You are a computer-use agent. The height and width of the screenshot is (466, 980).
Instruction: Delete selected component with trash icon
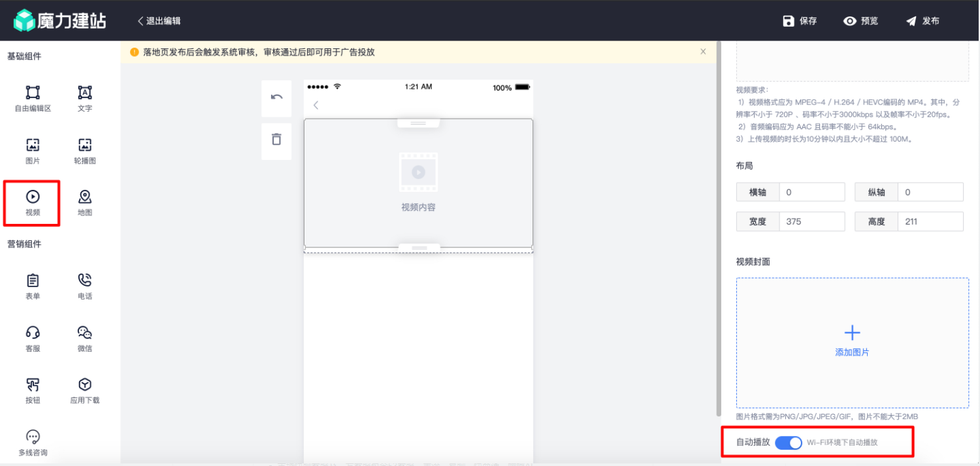point(276,140)
